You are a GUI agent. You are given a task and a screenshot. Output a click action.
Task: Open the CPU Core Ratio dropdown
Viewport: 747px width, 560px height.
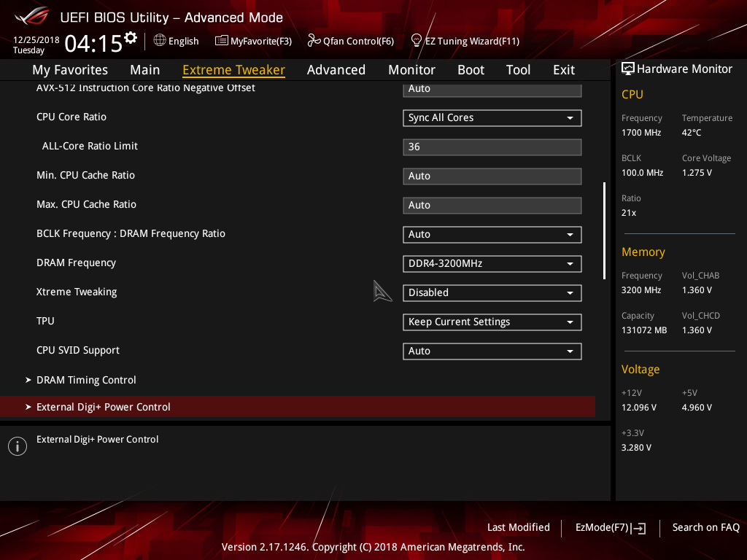(492, 118)
